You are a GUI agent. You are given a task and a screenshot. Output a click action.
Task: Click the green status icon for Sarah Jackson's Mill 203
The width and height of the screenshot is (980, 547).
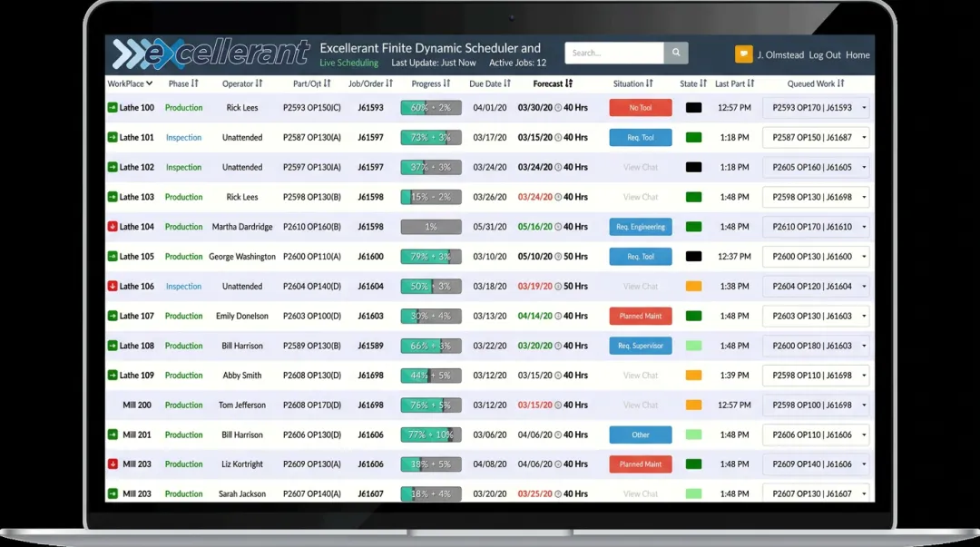point(113,493)
